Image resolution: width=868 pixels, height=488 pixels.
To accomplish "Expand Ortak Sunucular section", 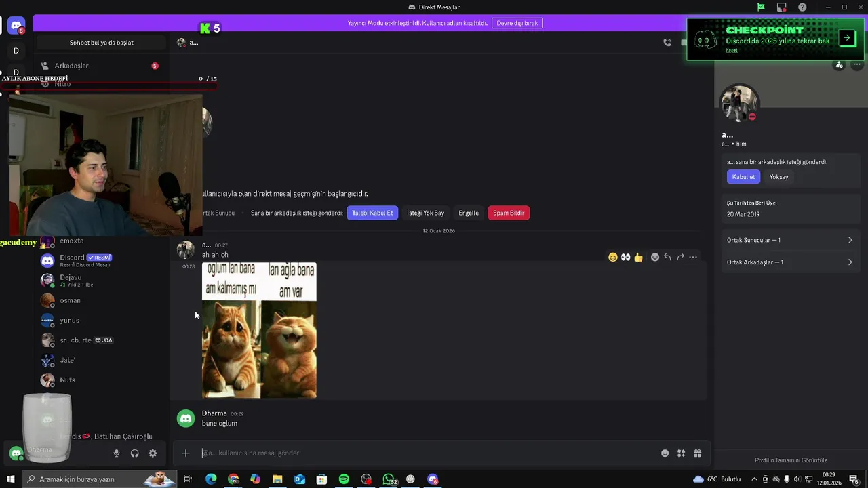I will (790, 240).
